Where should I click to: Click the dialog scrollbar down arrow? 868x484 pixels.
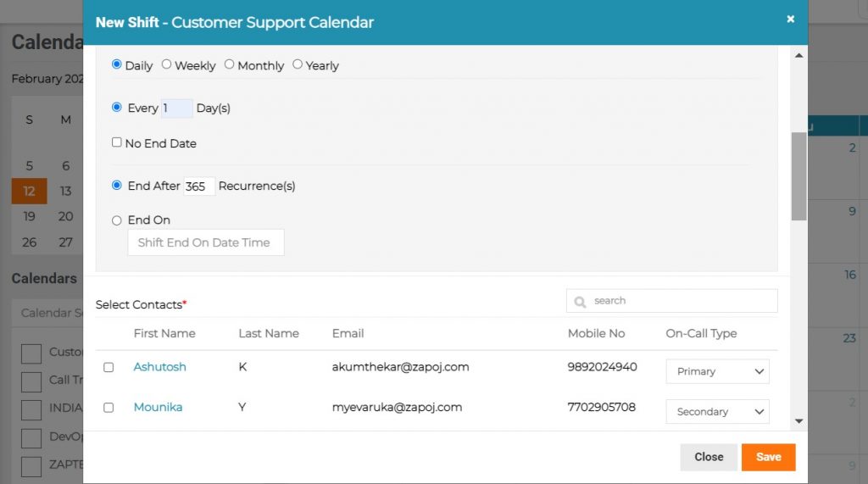tap(798, 421)
